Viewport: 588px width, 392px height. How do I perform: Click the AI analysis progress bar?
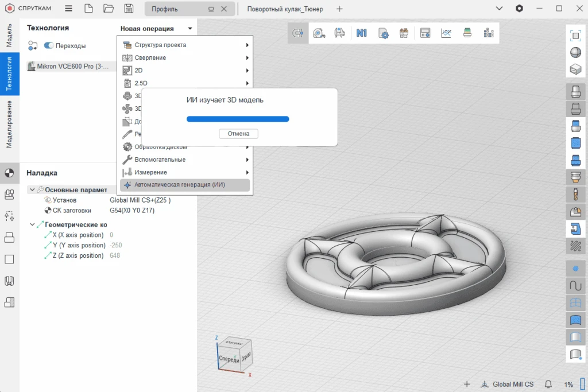tap(238, 119)
